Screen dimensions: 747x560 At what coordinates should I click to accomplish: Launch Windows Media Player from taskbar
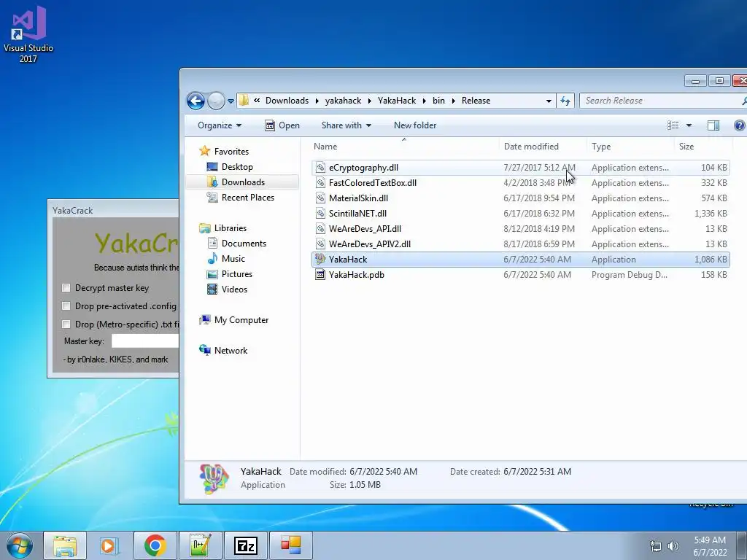pos(109,545)
